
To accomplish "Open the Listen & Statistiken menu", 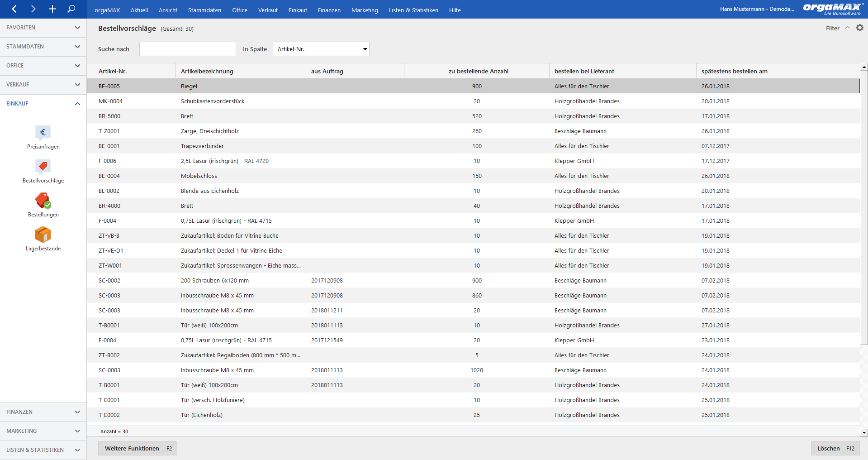I will (x=413, y=10).
